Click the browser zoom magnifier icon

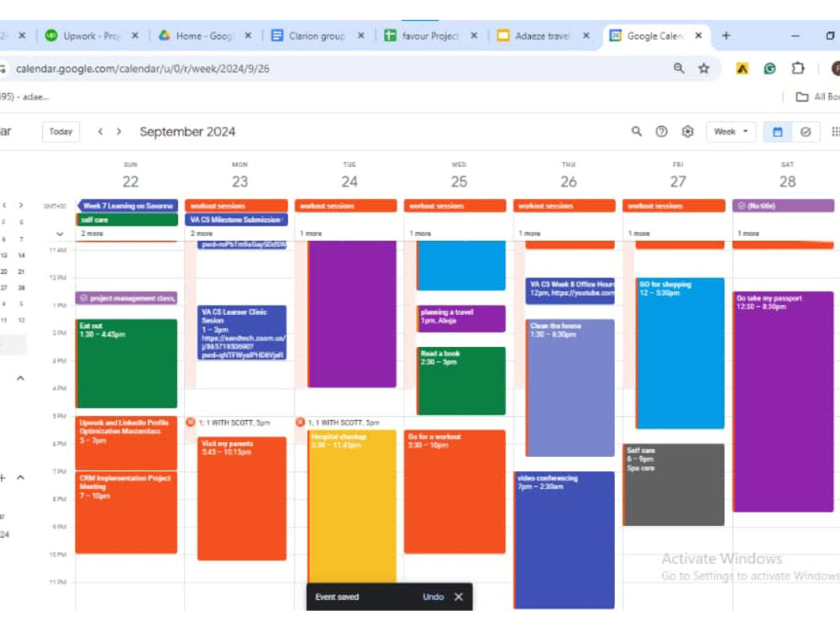(679, 69)
